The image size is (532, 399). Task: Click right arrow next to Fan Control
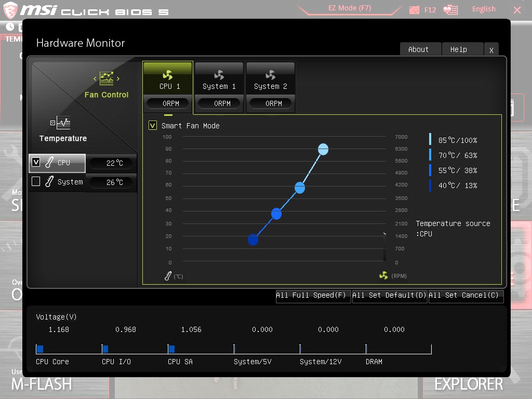[x=118, y=79]
